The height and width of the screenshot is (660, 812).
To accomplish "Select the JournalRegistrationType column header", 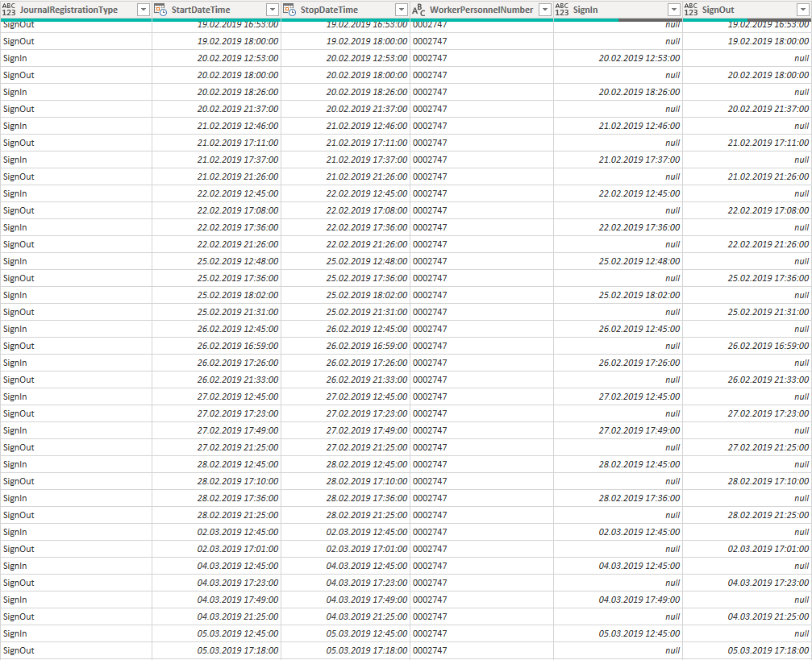I will click(69, 10).
